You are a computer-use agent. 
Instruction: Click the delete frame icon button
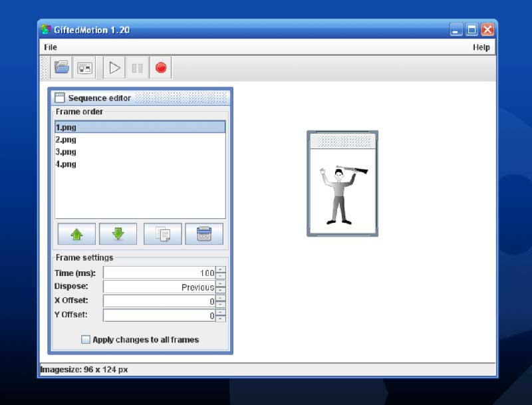click(x=204, y=234)
